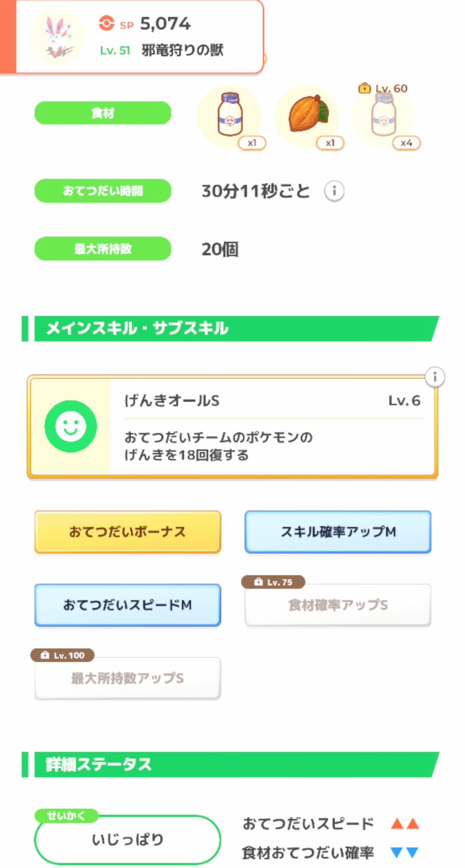Image resolution: width=465 pixels, height=868 pixels.
Task: Tap locked 食材確率アップS sub skill
Action: [x=338, y=605]
